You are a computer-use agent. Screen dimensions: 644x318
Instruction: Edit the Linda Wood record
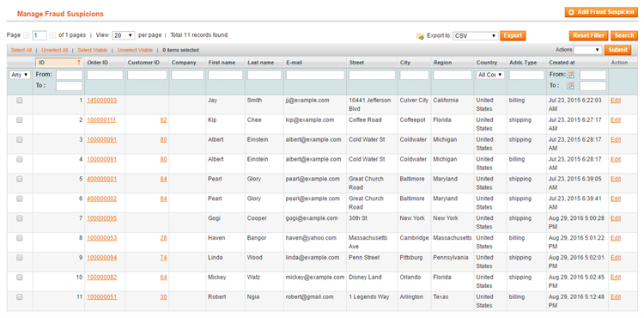[616, 258]
